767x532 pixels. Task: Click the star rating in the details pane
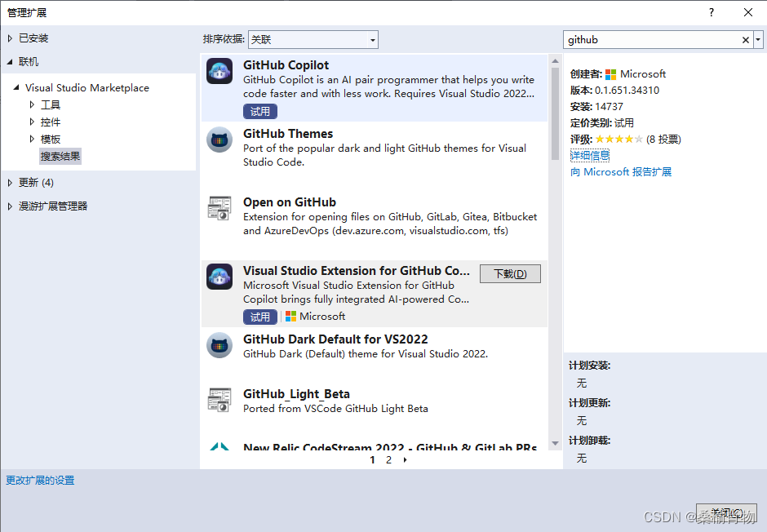[618, 140]
